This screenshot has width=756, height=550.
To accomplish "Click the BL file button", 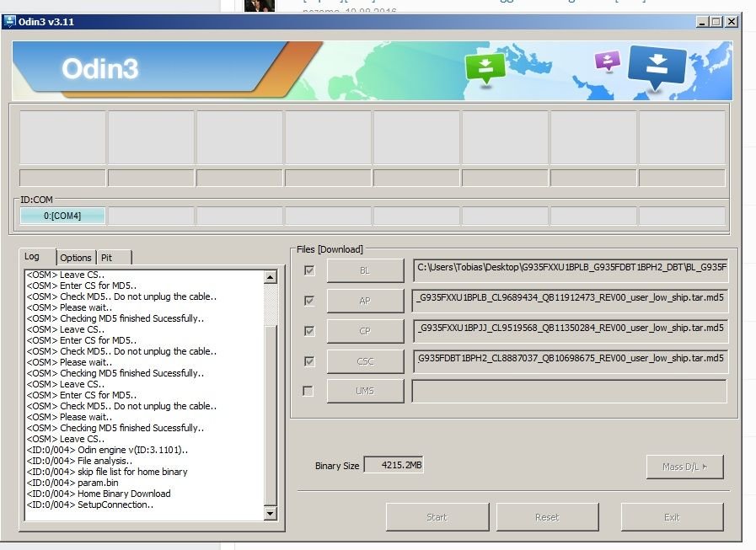I will point(365,270).
